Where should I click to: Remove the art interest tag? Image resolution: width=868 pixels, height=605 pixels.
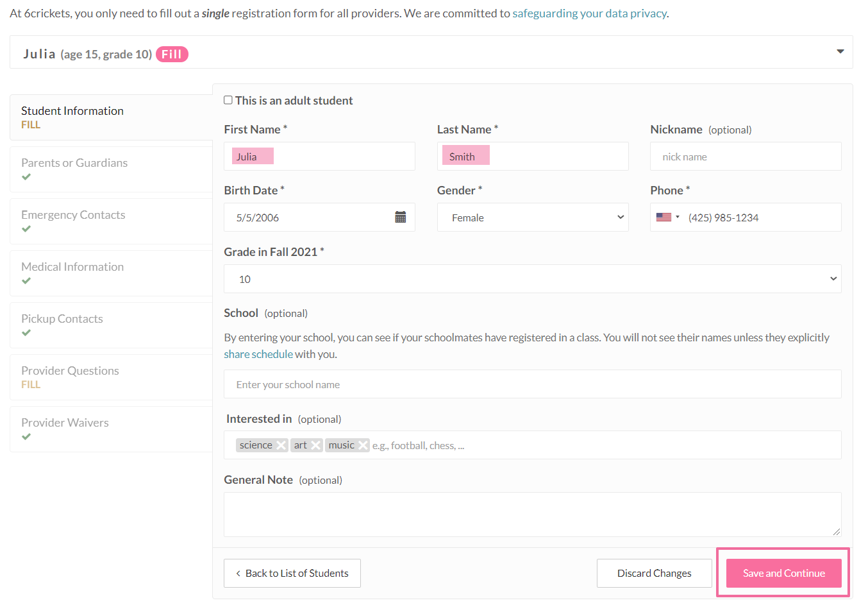(x=315, y=445)
